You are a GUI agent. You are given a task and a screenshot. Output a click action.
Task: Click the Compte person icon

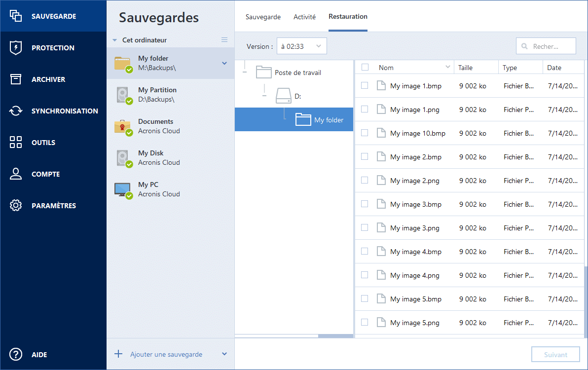pyautogui.click(x=16, y=174)
